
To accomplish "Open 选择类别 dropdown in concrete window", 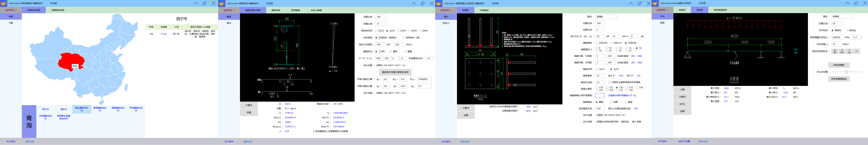I will 446,10.
